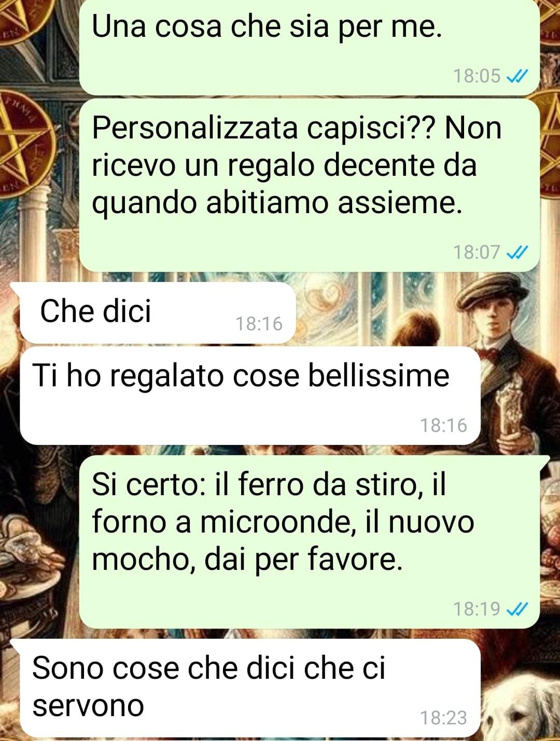Tap the 18:05 timestamp
560x741 pixels.
click(x=477, y=76)
